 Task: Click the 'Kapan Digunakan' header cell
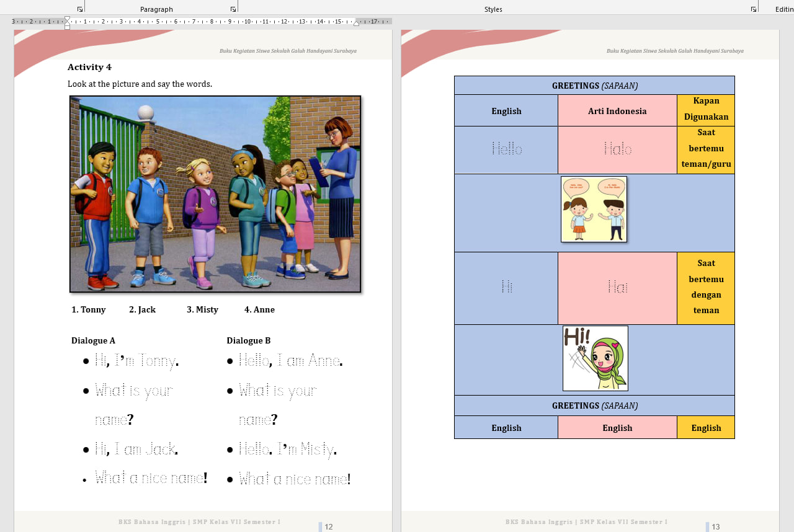(706, 110)
